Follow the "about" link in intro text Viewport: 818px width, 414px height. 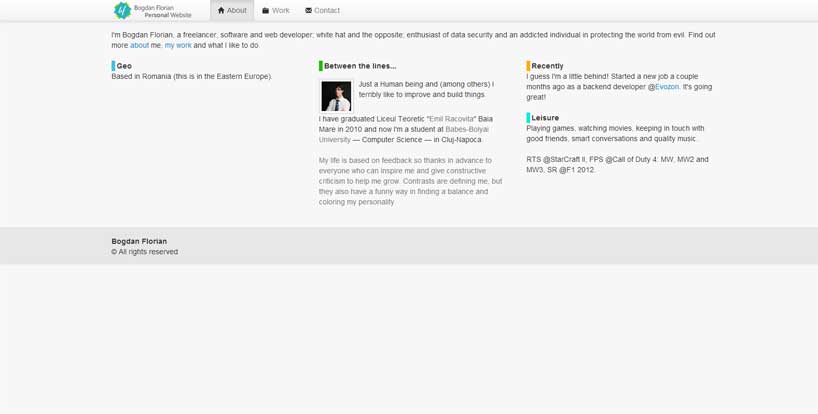tap(139, 45)
